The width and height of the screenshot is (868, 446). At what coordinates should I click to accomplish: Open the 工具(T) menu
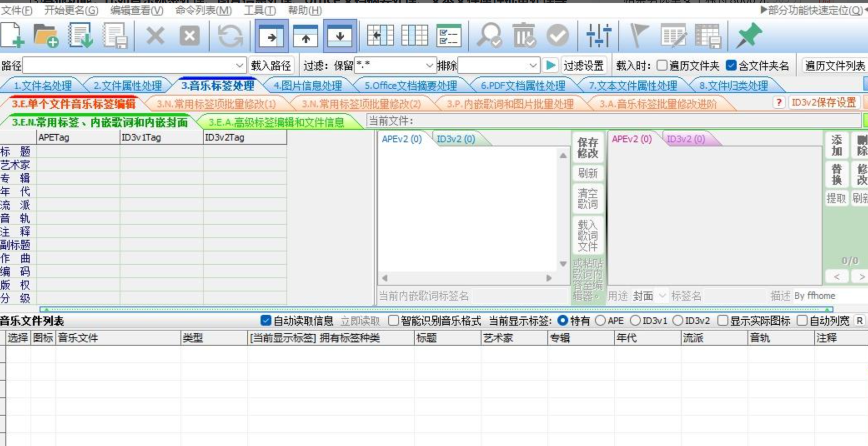click(259, 10)
